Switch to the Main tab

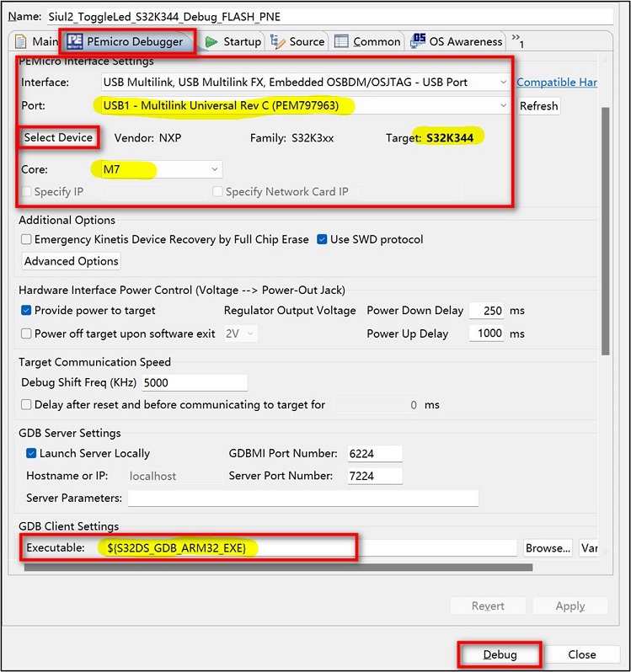click(36, 41)
